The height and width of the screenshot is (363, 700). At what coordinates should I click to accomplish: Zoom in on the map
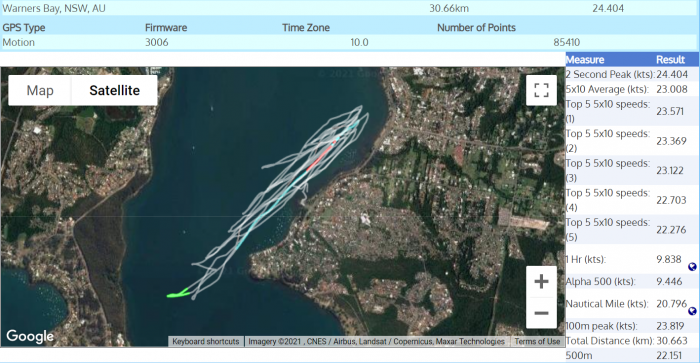click(x=541, y=282)
